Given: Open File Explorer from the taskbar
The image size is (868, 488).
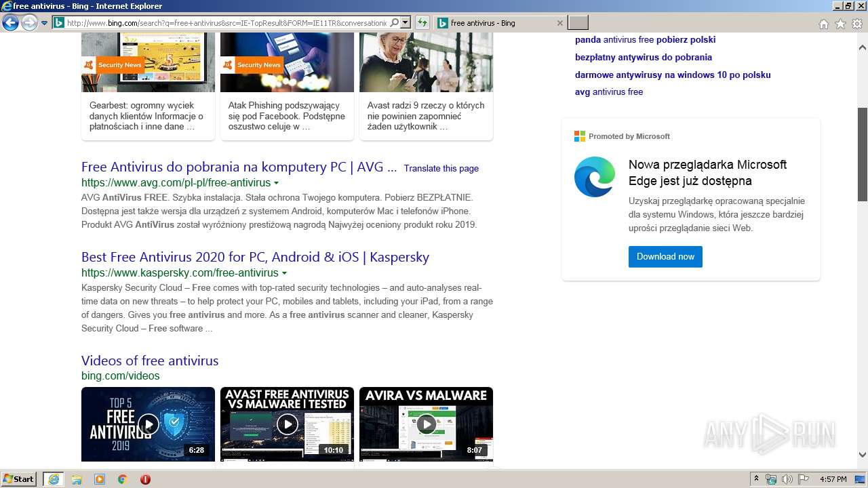Looking at the screenshot, I should [x=77, y=479].
